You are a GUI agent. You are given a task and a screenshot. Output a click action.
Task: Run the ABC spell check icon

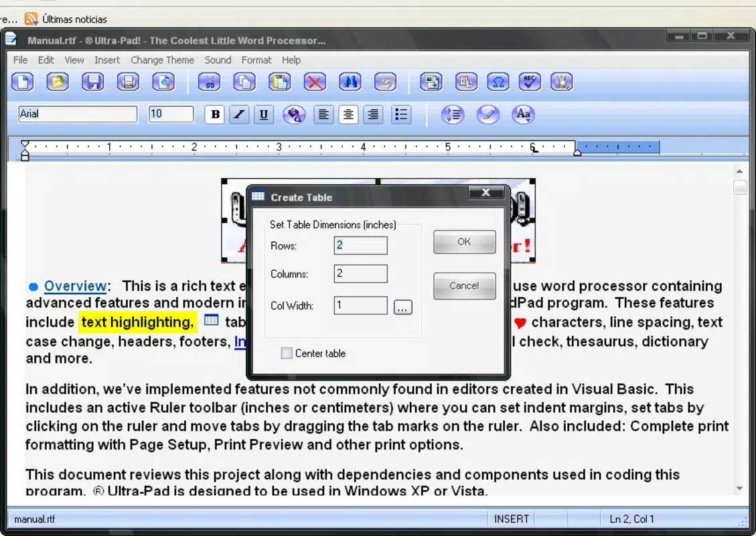[x=530, y=82]
